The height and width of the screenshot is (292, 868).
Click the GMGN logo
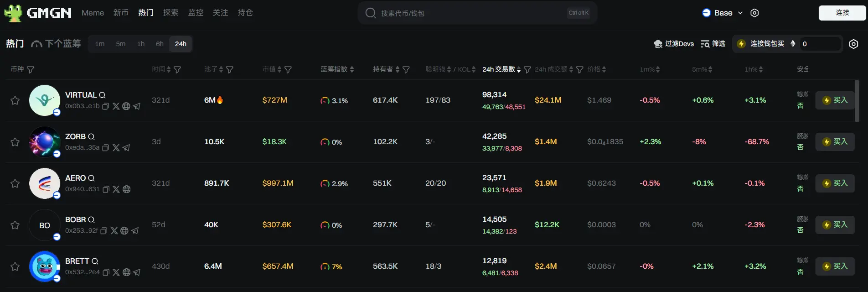[38, 13]
